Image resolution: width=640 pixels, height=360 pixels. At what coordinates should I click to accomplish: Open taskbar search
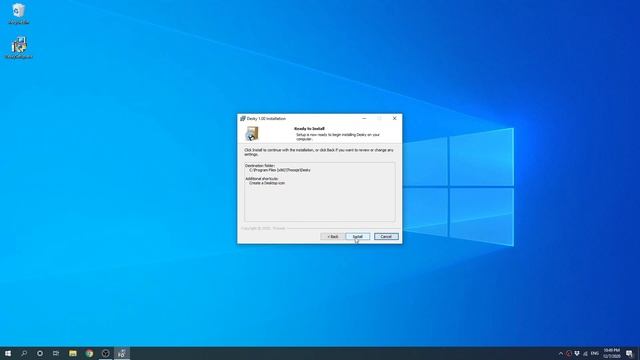point(24,353)
